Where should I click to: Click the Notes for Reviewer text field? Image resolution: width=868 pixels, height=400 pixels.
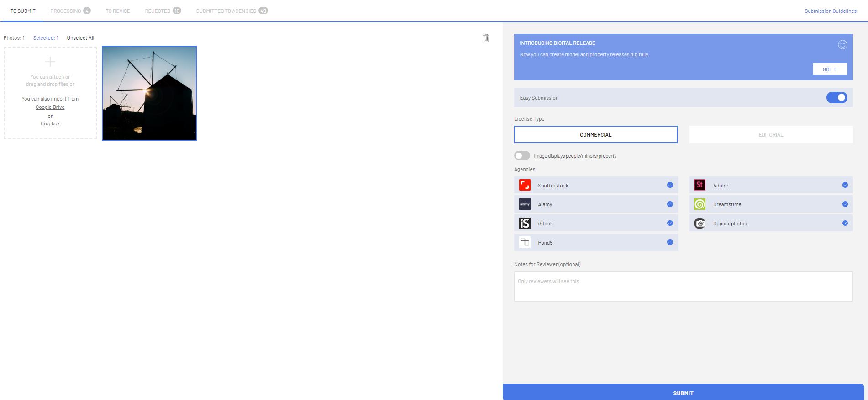683,287
